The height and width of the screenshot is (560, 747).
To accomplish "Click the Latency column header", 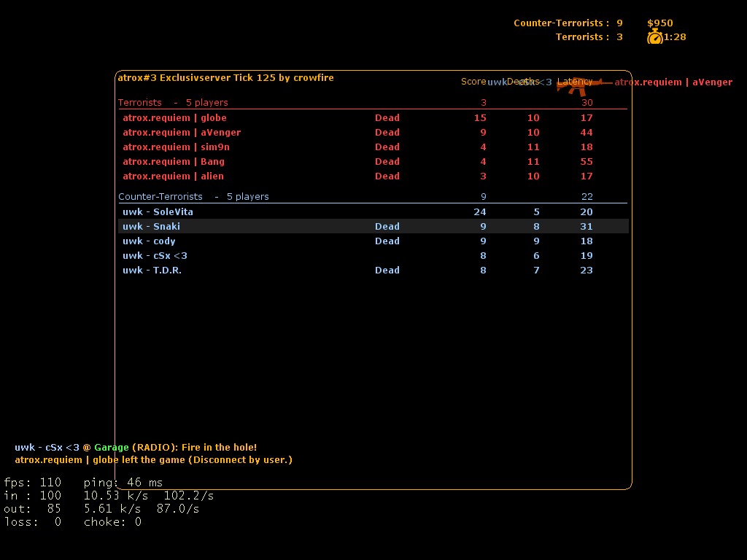I will tap(575, 82).
